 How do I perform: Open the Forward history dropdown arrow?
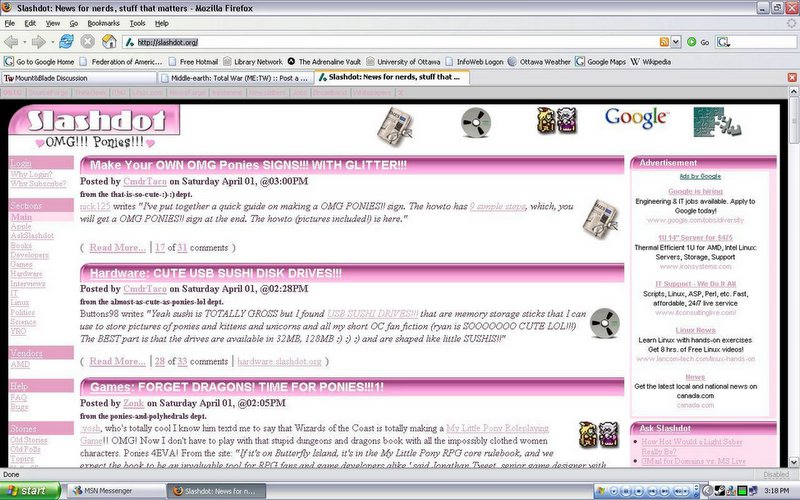tap(51, 42)
